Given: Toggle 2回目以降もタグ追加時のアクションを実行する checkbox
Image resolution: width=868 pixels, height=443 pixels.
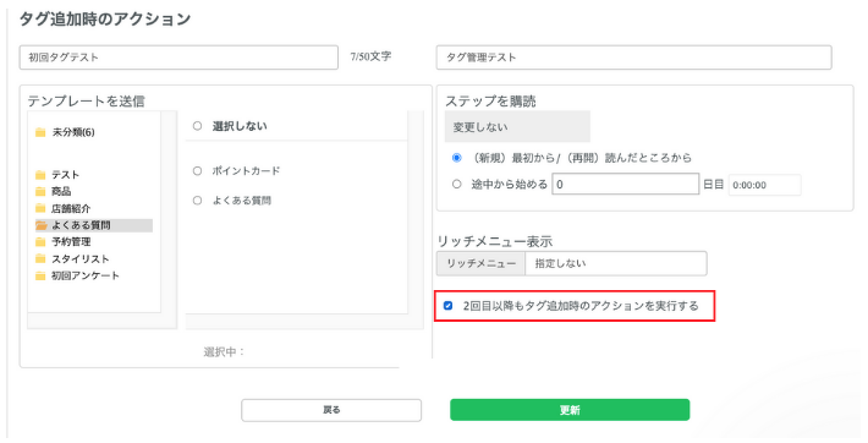Looking at the screenshot, I should 448,306.
